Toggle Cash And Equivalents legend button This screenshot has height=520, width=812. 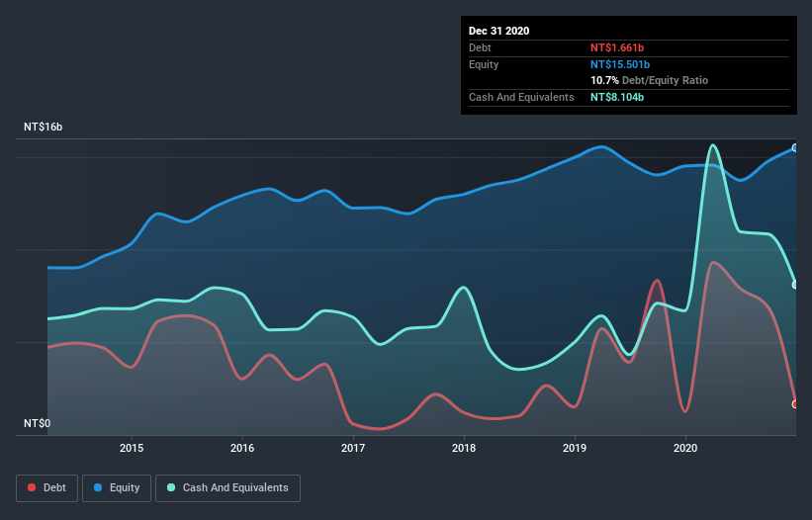[227, 488]
